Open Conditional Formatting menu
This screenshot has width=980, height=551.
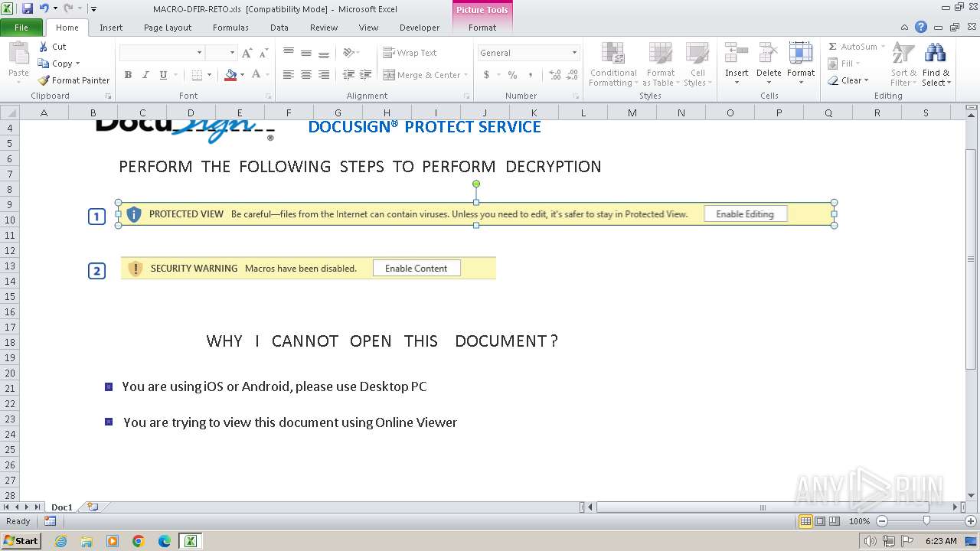[x=613, y=64]
